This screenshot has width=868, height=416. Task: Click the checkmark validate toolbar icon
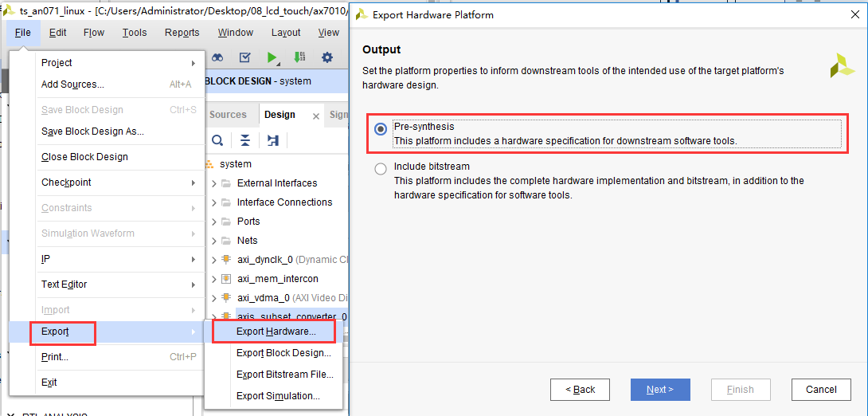coord(245,57)
